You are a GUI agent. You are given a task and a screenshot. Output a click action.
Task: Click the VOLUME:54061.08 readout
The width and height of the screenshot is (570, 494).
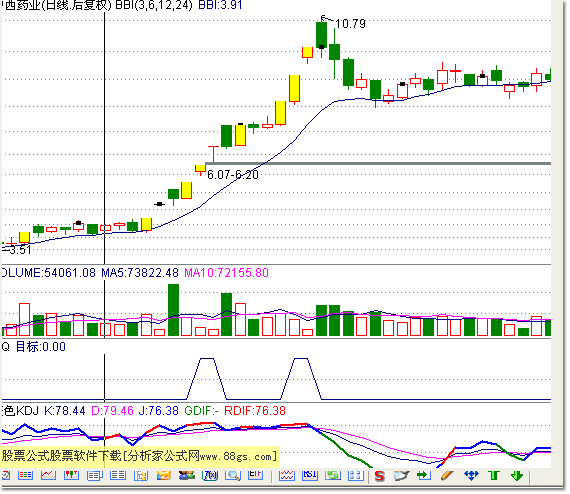[x=49, y=273]
